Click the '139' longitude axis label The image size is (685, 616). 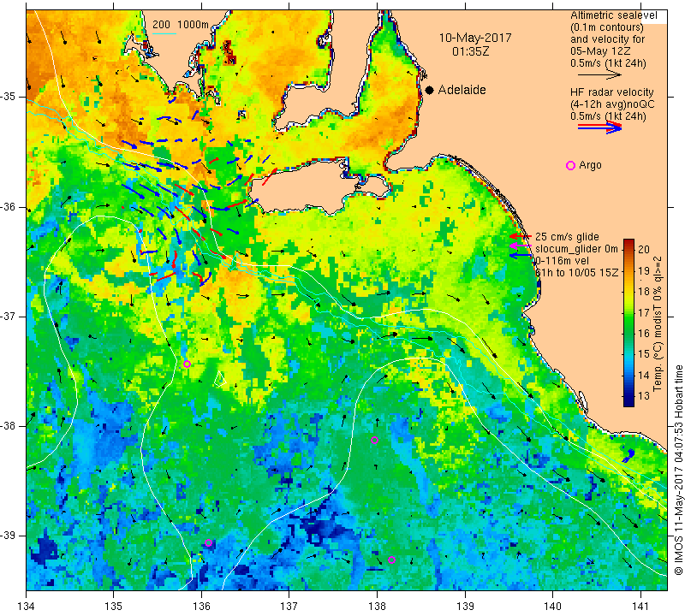pyautogui.click(x=465, y=607)
